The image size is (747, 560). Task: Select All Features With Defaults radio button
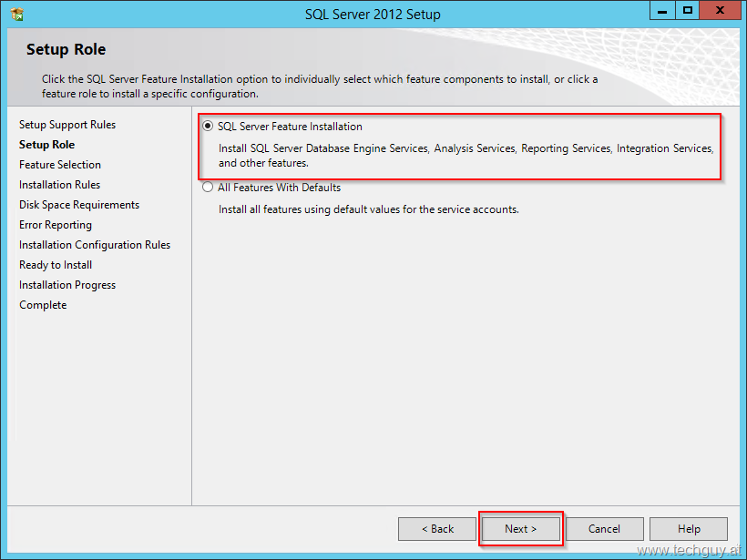click(x=208, y=188)
